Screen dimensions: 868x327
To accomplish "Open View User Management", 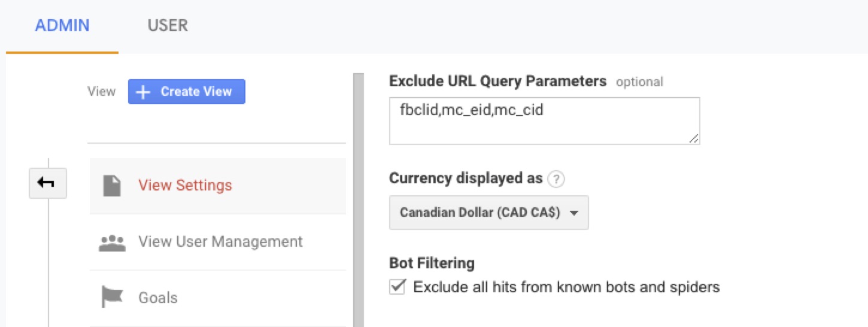I will pyautogui.click(x=220, y=241).
